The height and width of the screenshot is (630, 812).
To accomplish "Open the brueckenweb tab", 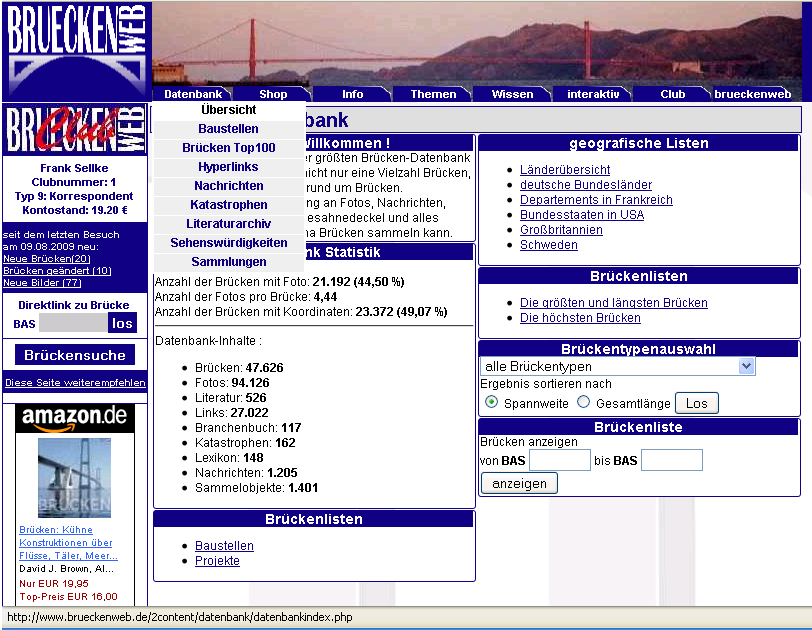I will [752, 94].
